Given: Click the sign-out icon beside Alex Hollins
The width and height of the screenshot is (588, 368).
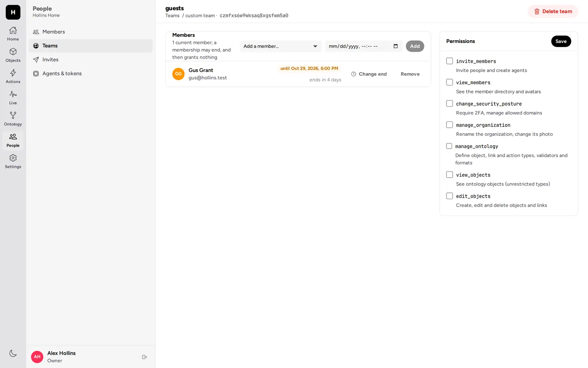Looking at the screenshot, I should tap(144, 357).
